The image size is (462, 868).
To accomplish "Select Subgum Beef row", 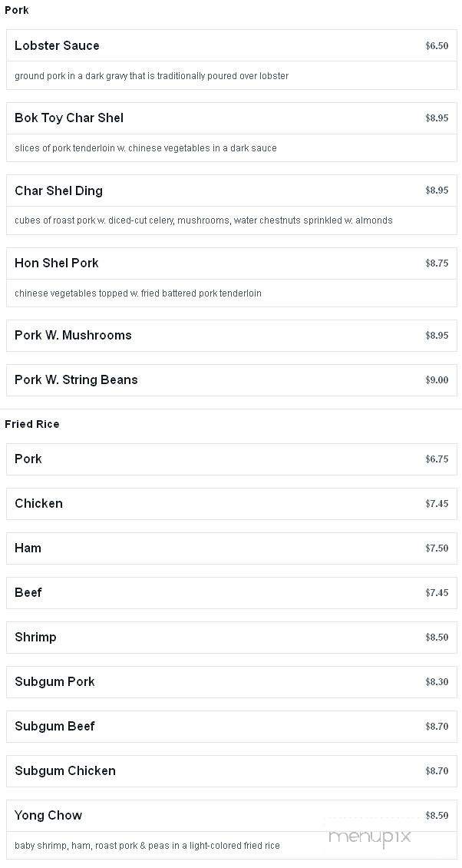I will pos(232,727).
